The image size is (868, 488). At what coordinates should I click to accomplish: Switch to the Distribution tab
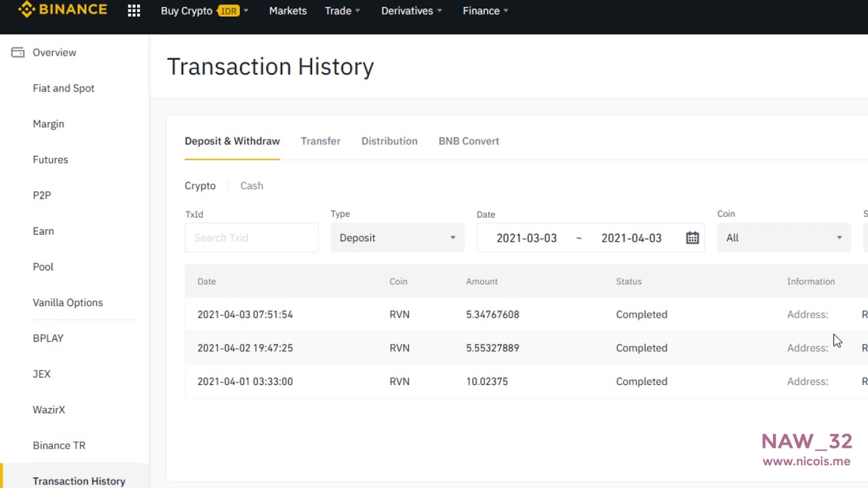(x=389, y=141)
